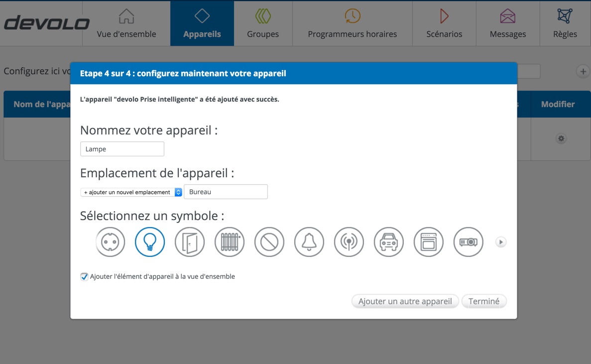Open the Groupes tab
This screenshot has height=364, width=591.
click(263, 23)
